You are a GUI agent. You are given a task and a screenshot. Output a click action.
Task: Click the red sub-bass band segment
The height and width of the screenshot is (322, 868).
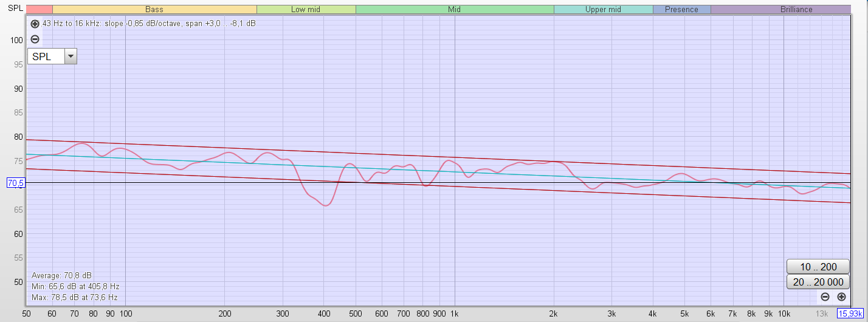tap(40, 9)
